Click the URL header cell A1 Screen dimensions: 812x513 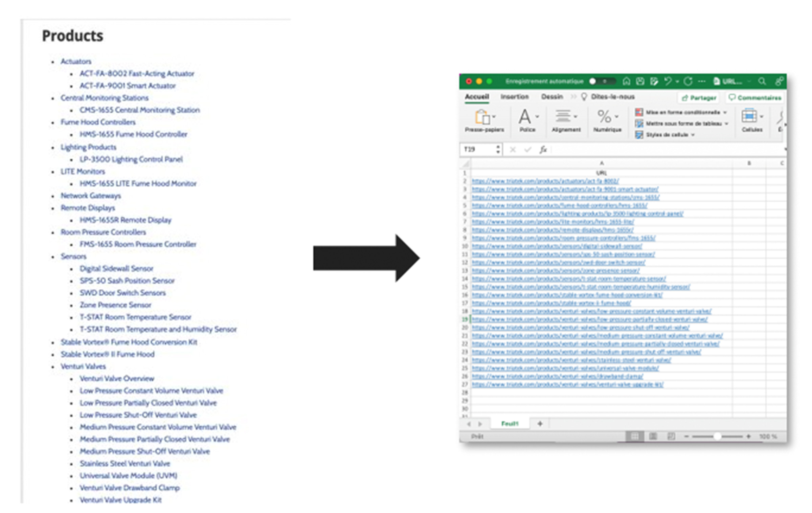601,173
